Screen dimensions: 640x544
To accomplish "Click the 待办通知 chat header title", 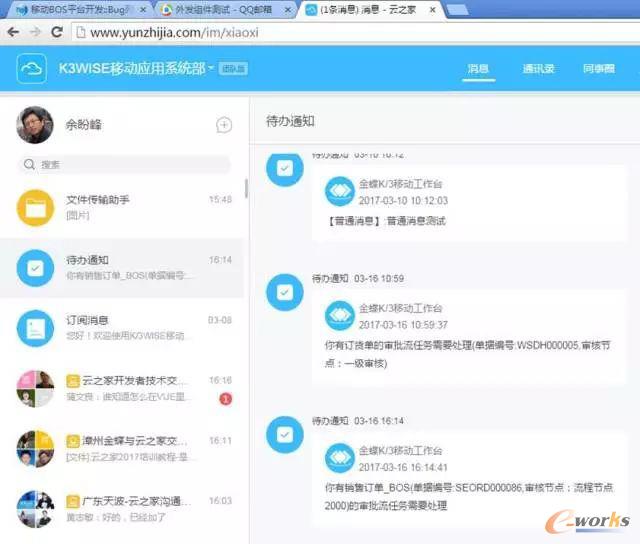I will (290, 121).
